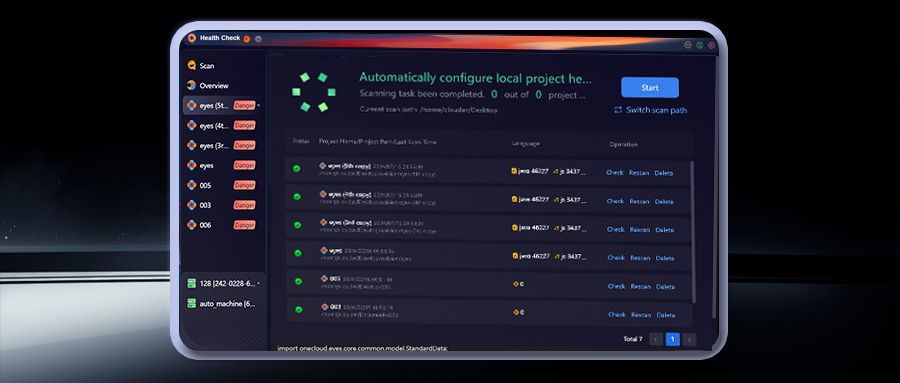Click the project icon in eyes (5th copy) table row
Screen dimensions: 900x383
point(323,165)
